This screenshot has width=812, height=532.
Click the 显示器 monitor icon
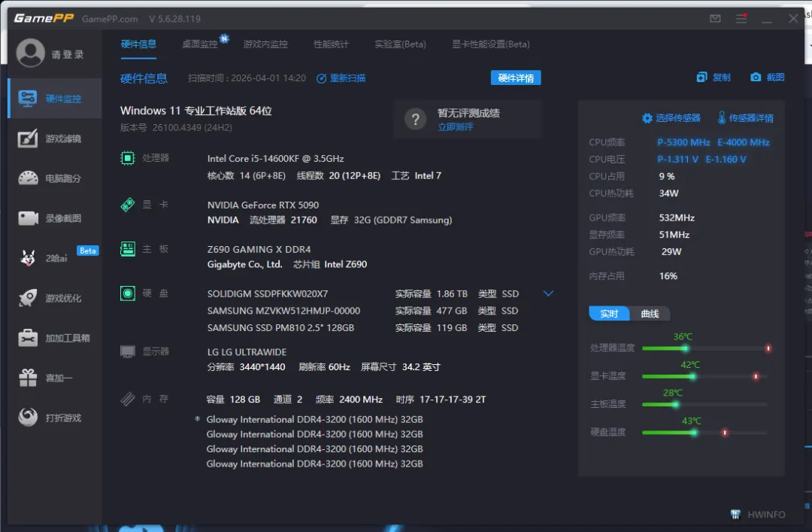pyautogui.click(x=127, y=351)
